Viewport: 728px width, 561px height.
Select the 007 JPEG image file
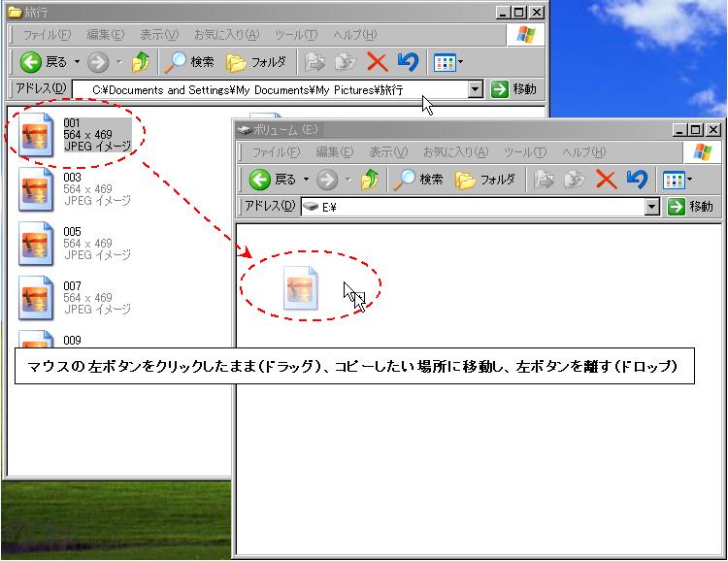pos(75,298)
